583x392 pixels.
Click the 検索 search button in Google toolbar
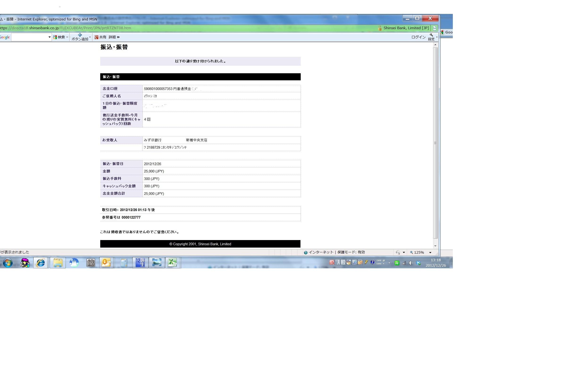60,37
